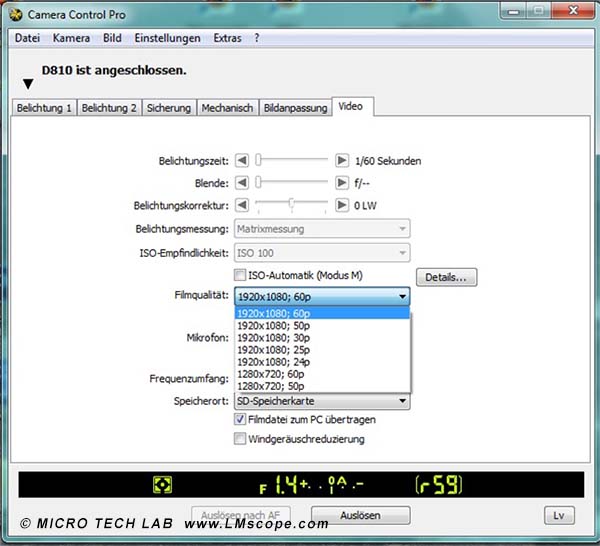Image resolution: width=600 pixels, height=546 pixels.
Task: Enable ISO-Automatik (Modus M) checkbox
Action: click(240, 275)
